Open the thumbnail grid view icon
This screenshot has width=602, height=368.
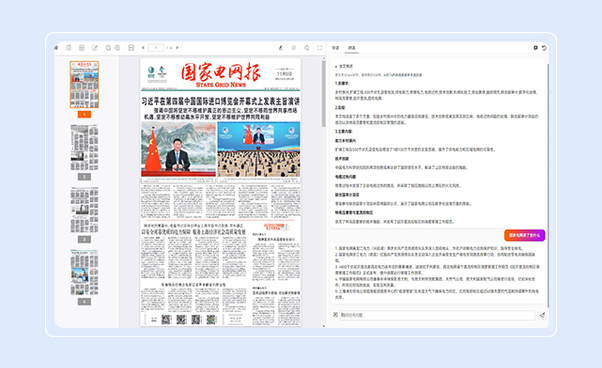82,48
